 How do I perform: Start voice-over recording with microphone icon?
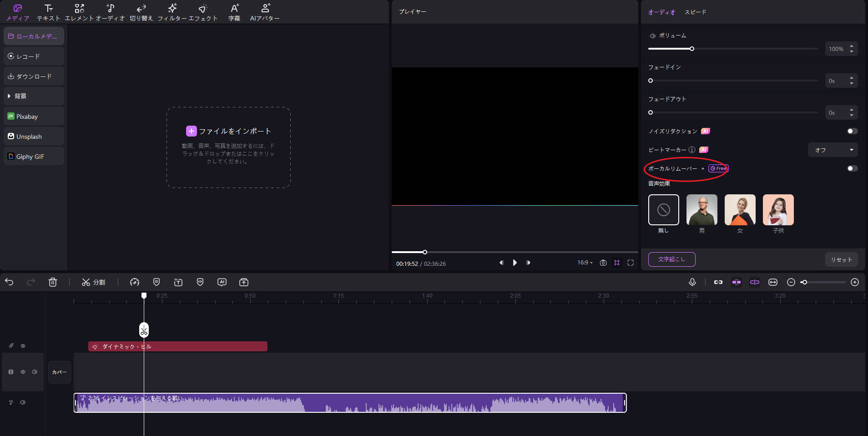(x=692, y=282)
